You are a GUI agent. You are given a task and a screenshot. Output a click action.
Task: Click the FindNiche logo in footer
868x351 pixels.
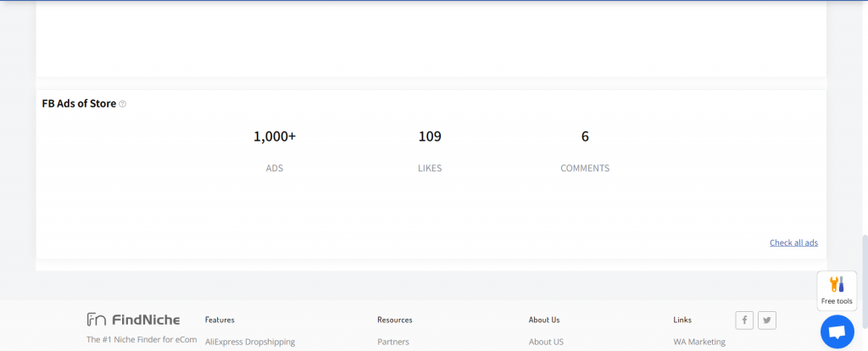[133, 320]
